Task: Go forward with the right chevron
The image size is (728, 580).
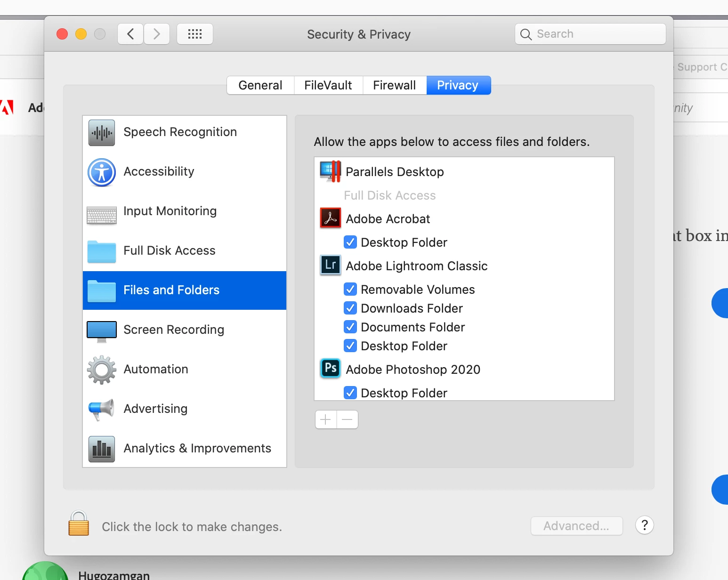Action: pyautogui.click(x=157, y=34)
